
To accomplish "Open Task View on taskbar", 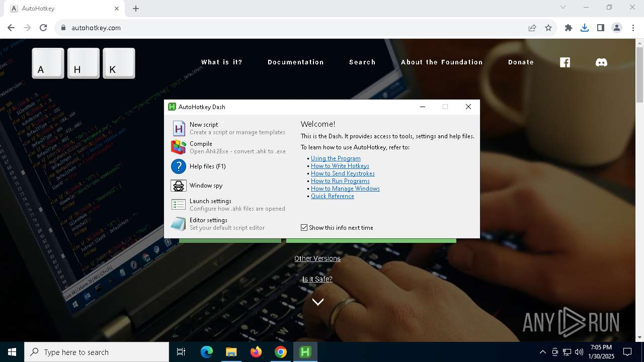I will click(181, 352).
